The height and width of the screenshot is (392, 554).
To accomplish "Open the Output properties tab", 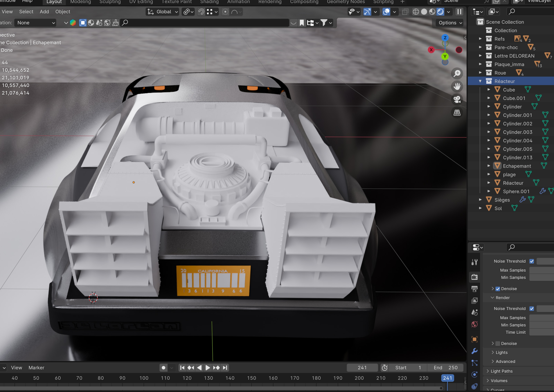I will tap(475, 289).
